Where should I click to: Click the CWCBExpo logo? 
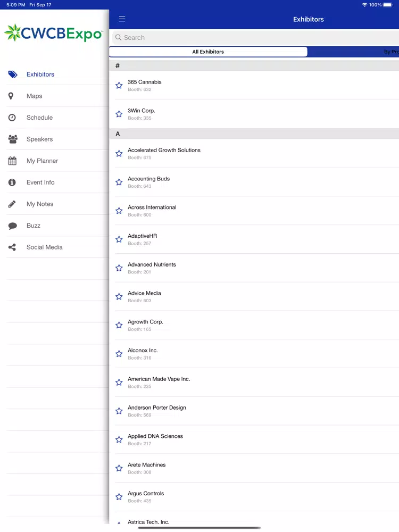(54, 33)
